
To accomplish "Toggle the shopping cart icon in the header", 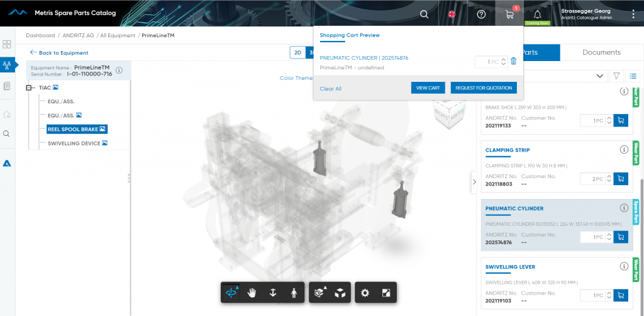I will pyautogui.click(x=509, y=14).
